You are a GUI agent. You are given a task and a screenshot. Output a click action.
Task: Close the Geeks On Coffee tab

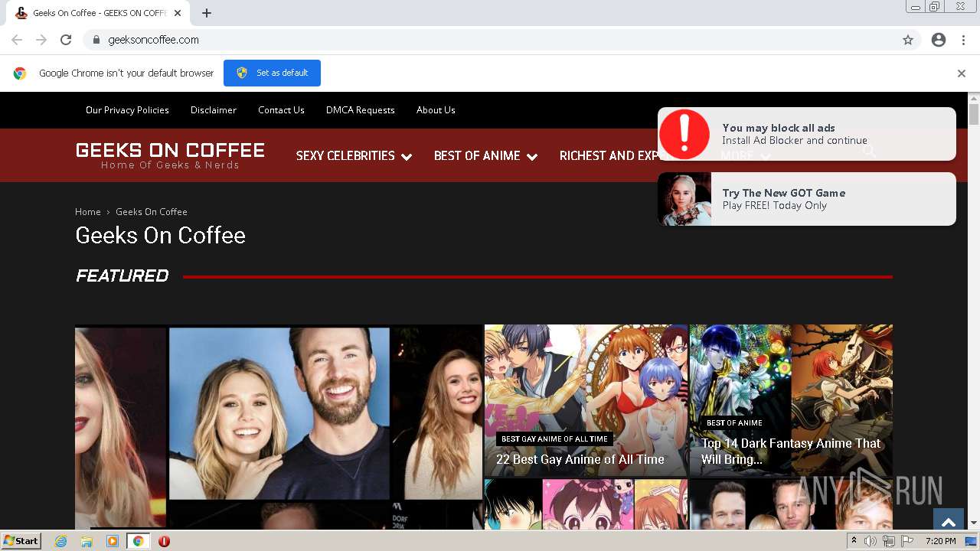[178, 13]
